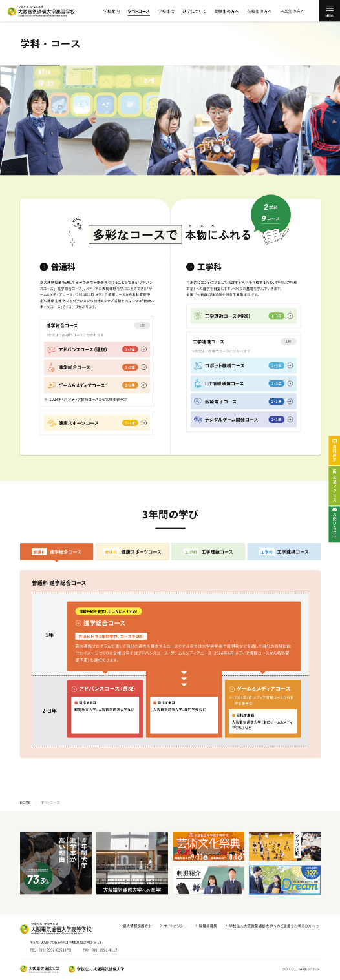
Task: Open 個人情報保護方針 footer link
Action: [136, 926]
